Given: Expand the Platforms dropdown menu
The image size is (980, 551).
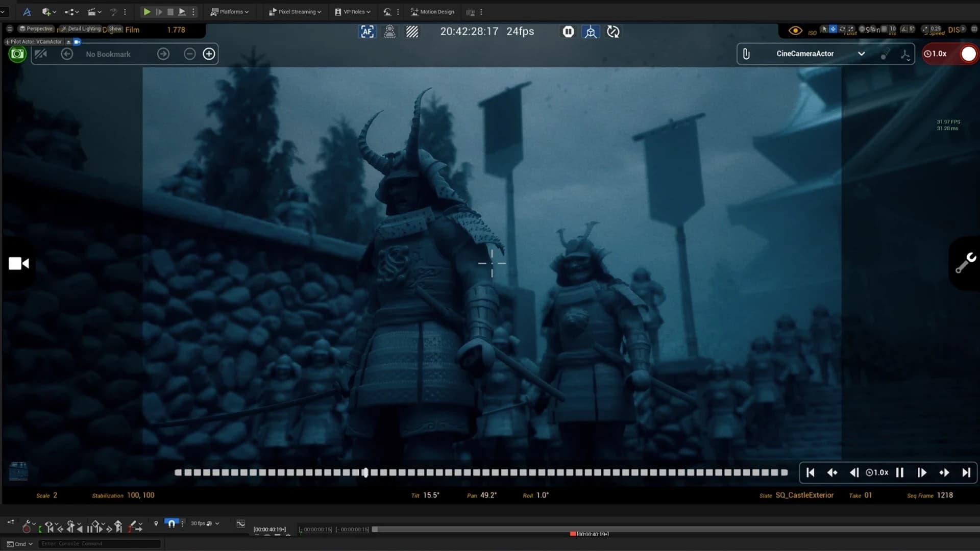Looking at the screenshot, I should [x=230, y=12].
